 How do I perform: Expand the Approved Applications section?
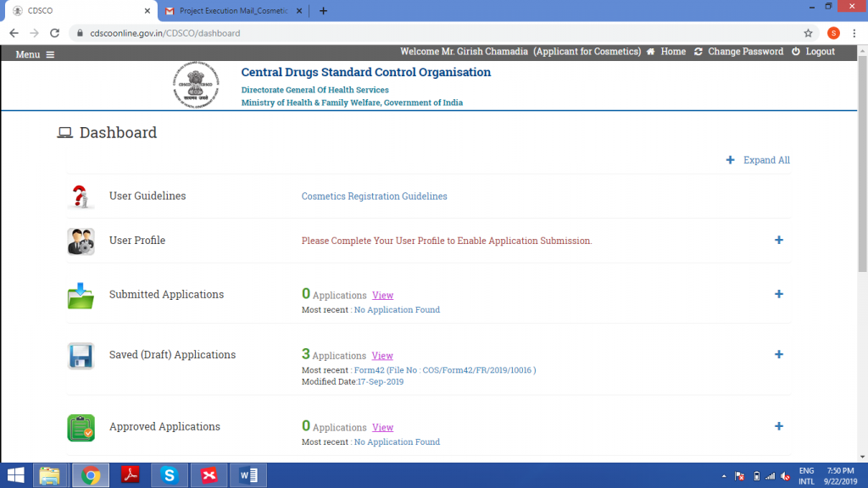point(779,426)
